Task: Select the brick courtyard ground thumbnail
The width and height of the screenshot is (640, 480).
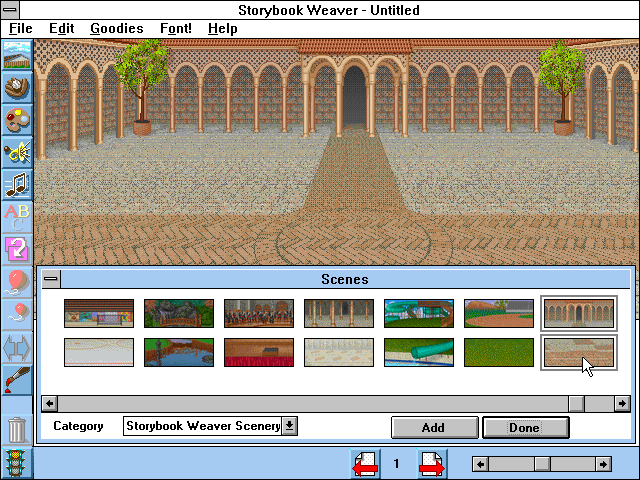Action: tap(579, 352)
